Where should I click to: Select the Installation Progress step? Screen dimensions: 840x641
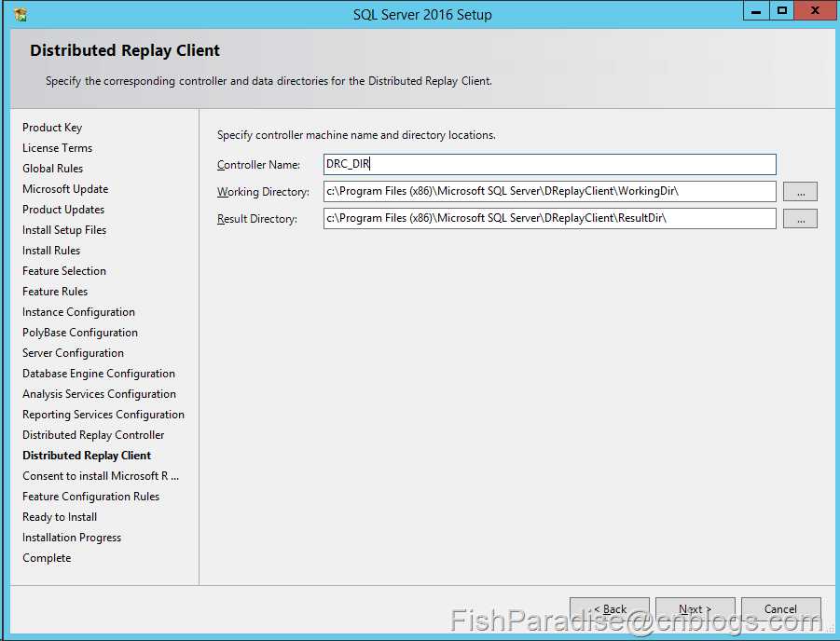[71, 537]
